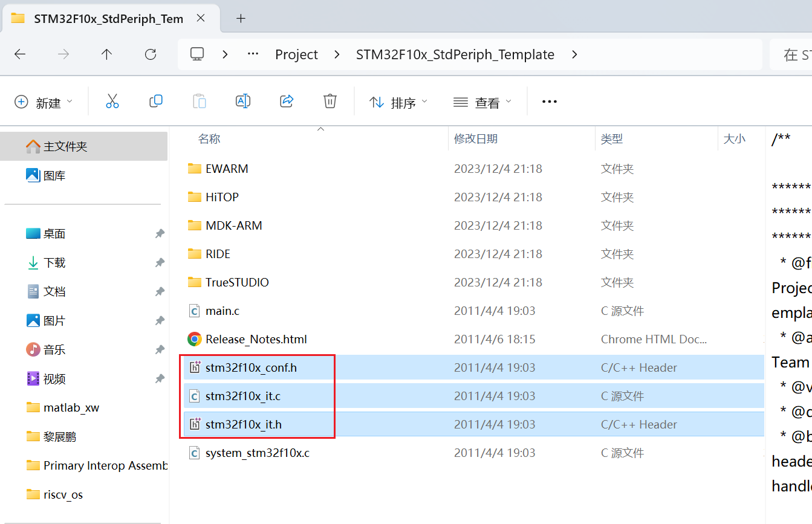Click the pin icon beside 音乐
The width and height of the screenshot is (812, 524).
click(x=160, y=350)
